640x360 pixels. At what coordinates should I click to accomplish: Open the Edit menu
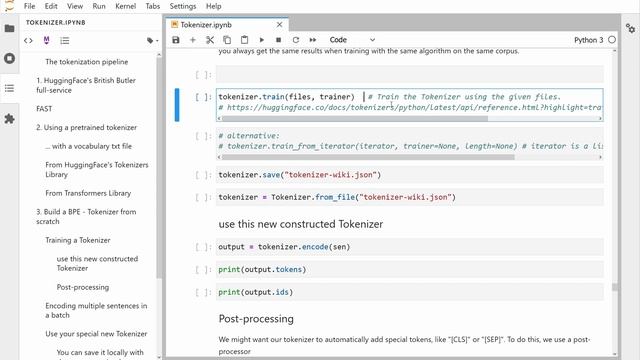[51, 6]
